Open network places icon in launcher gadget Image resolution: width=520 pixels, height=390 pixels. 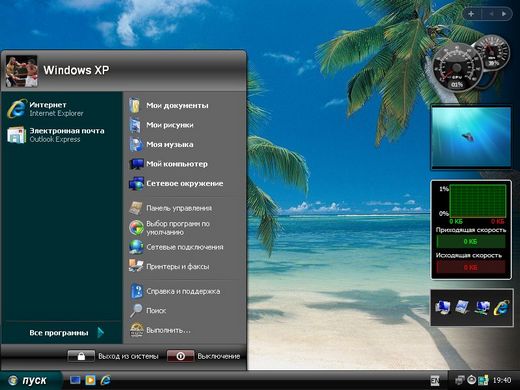[482, 307]
